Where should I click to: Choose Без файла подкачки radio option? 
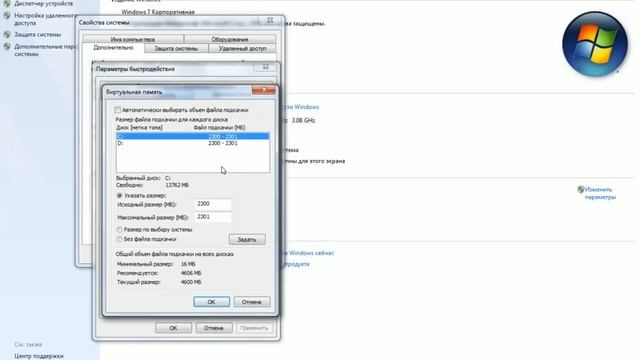120,239
